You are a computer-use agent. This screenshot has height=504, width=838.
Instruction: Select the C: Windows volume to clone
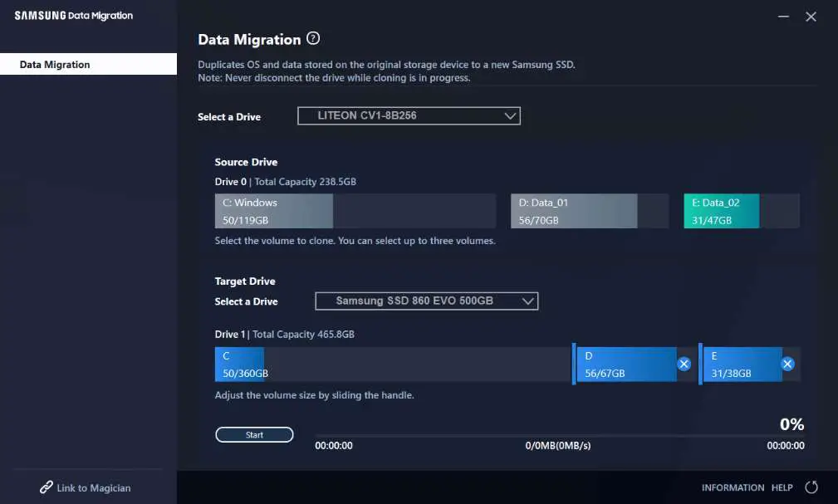[x=273, y=210]
